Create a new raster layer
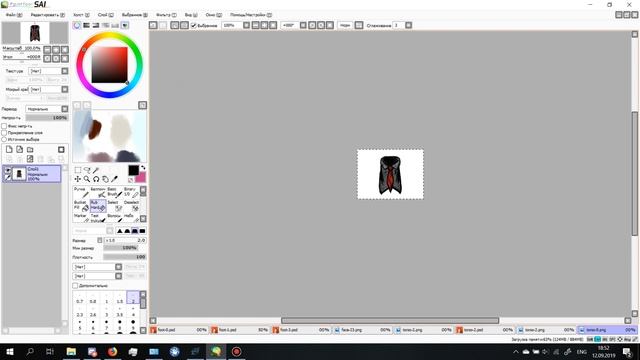This screenshot has width=640, height=360. (x=9, y=149)
